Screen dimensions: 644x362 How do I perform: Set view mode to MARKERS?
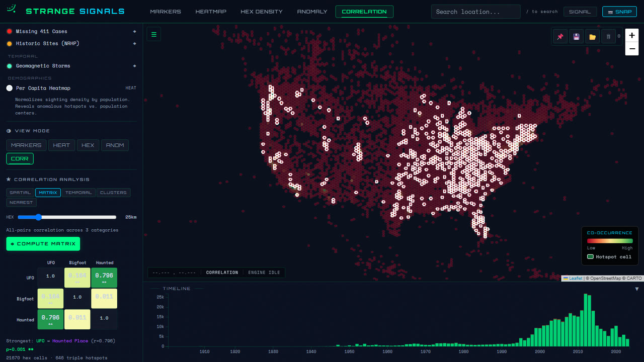[26, 145]
